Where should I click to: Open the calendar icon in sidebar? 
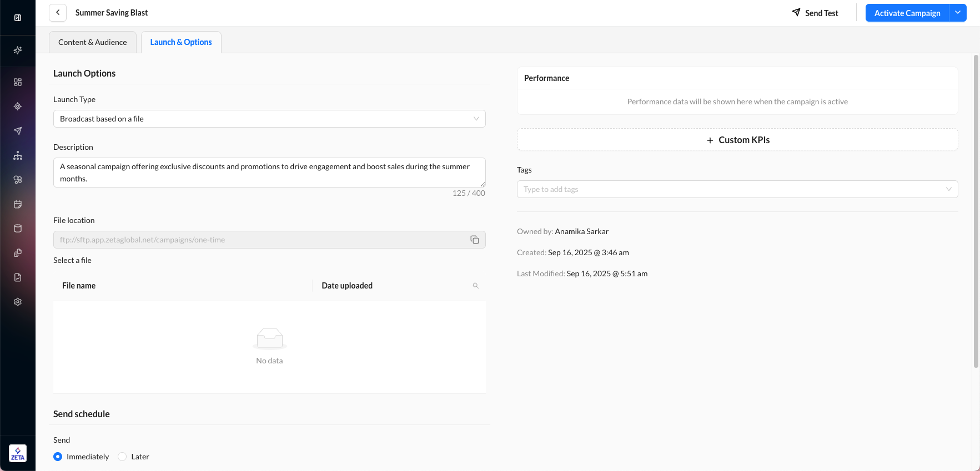coord(18,204)
